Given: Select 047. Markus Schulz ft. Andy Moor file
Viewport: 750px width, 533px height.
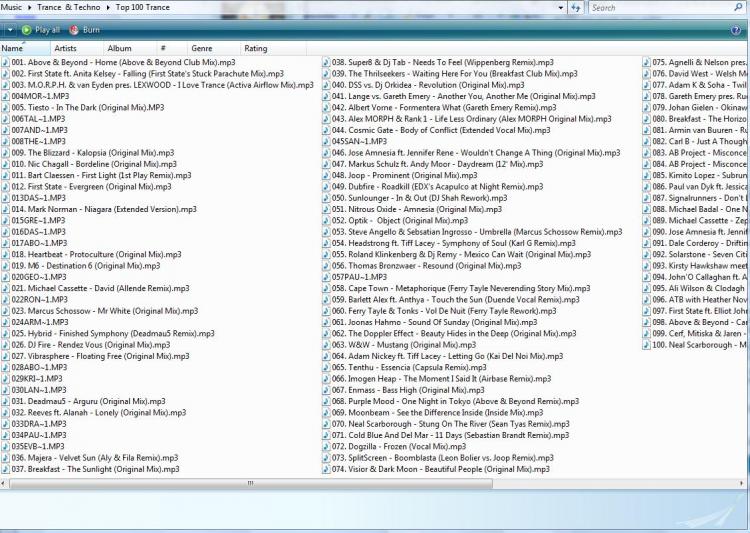Looking at the screenshot, I should coord(433,164).
